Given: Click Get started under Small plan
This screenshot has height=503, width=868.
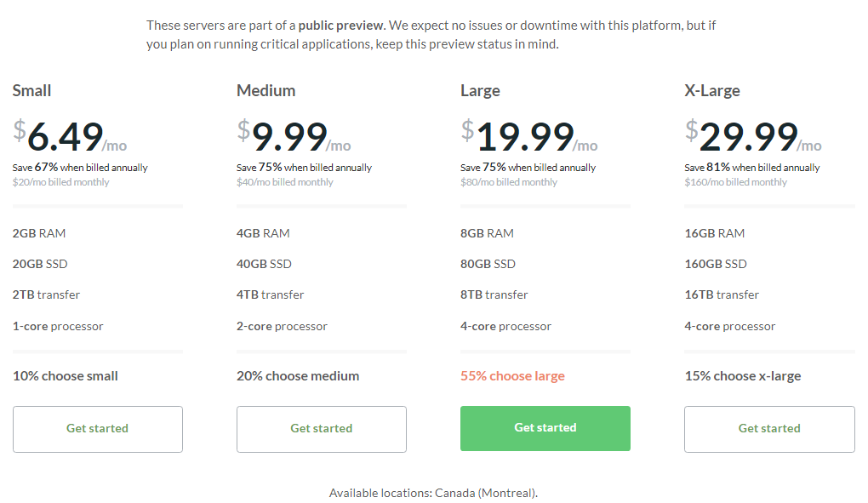Looking at the screenshot, I should 97,429.
